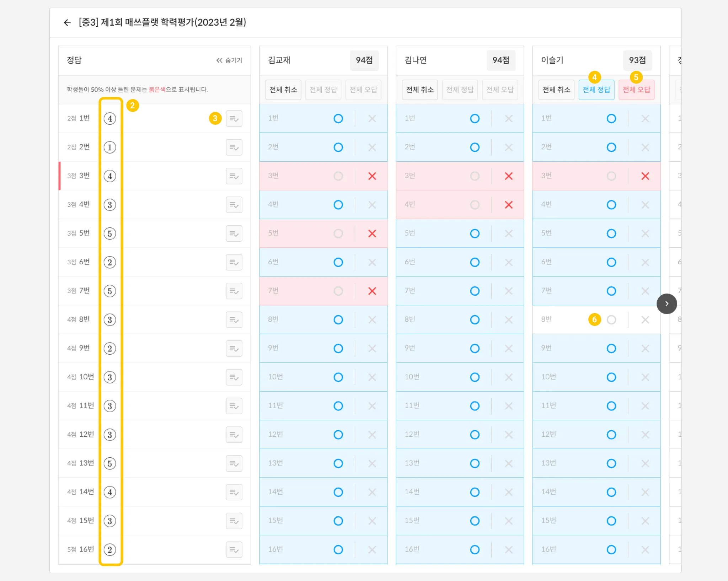The width and height of the screenshot is (728, 581).
Task: Mark 김교재 question 12 as wrong (X)
Action: tap(372, 435)
